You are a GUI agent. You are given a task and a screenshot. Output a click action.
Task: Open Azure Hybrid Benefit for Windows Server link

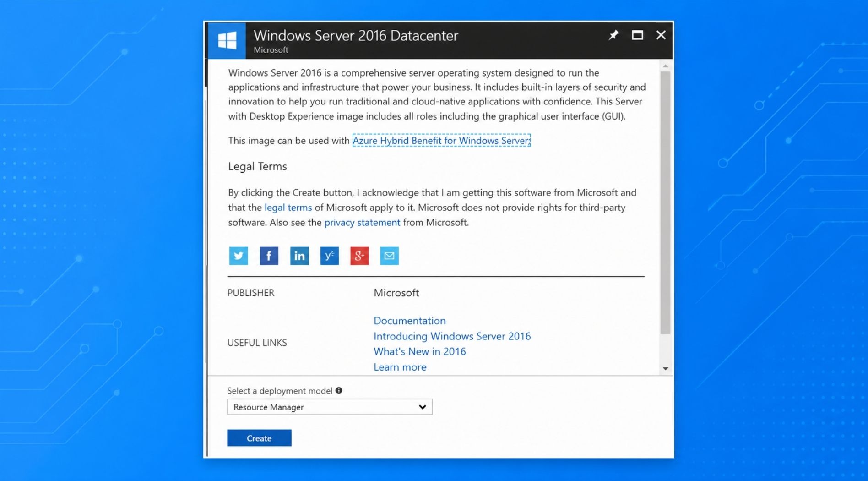(x=441, y=141)
